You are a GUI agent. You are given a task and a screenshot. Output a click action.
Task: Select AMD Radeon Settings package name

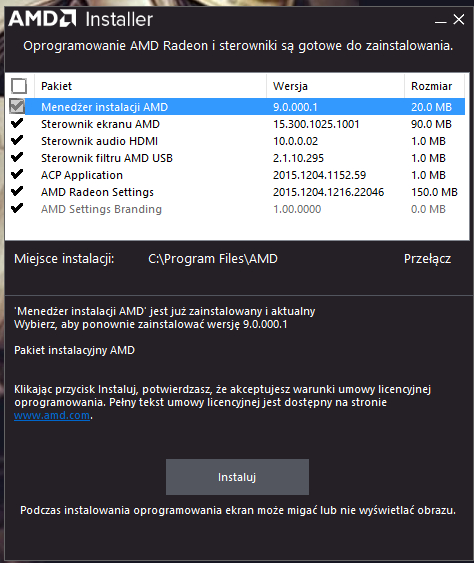pyautogui.click(x=97, y=192)
